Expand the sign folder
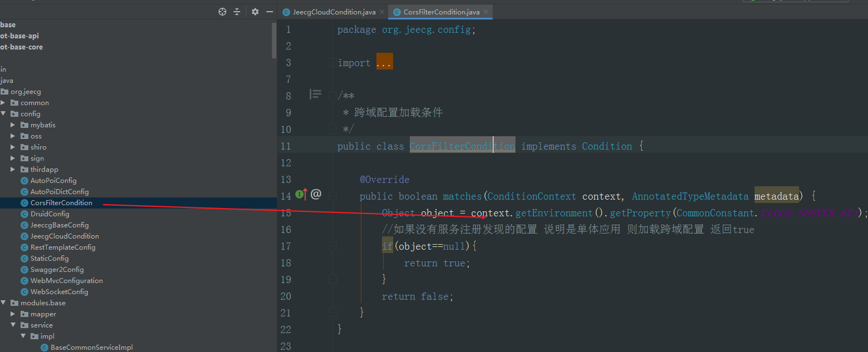This screenshot has height=352, width=868. (x=13, y=158)
